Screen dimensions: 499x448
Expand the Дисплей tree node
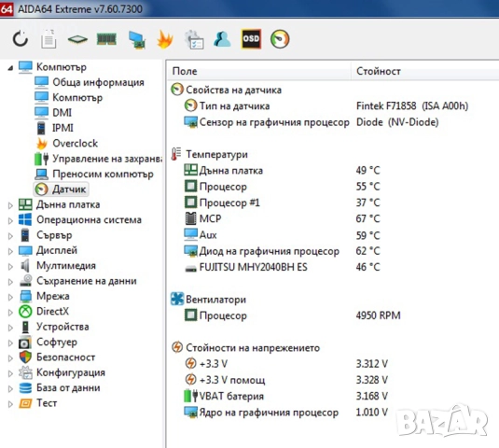click(x=10, y=251)
